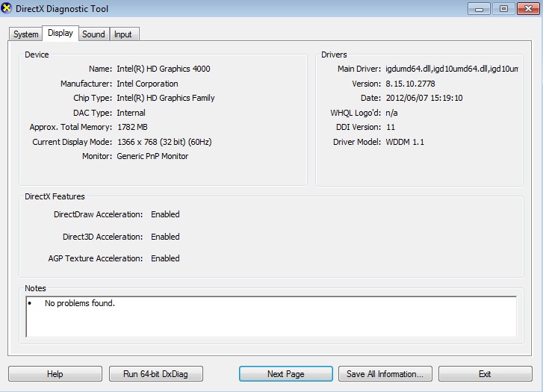543x392 pixels.
Task: Click the 'Approx. Total Memory:' label
Action: (71, 127)
